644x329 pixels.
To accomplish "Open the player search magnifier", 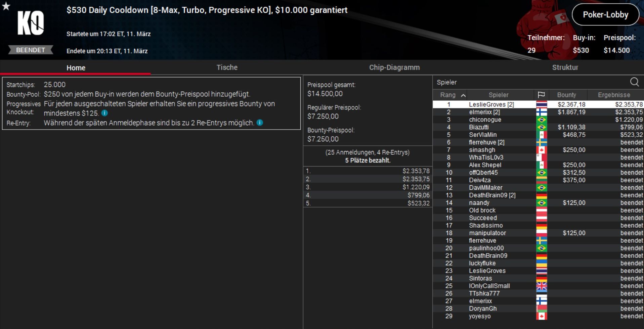I will (634, 82).
